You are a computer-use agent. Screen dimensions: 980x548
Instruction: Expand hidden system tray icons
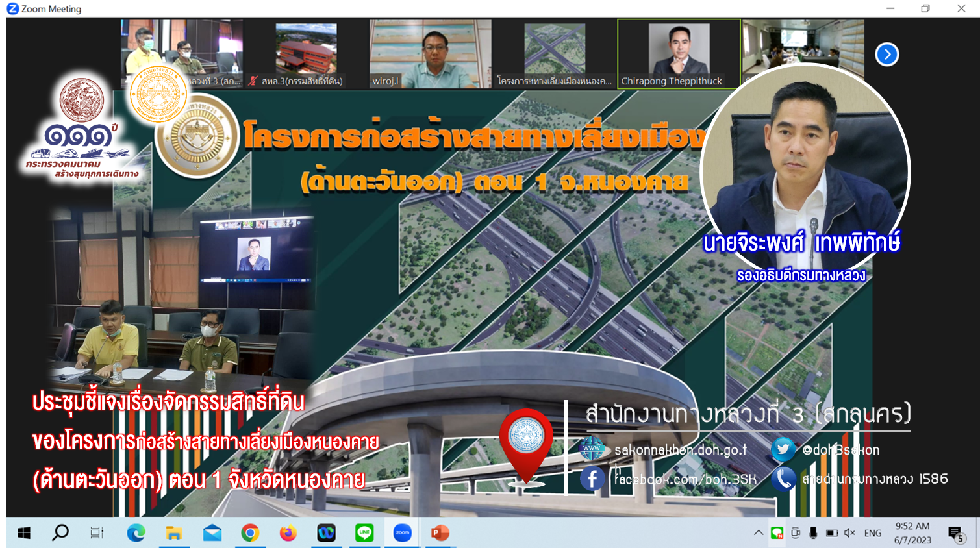pos(758,533)
